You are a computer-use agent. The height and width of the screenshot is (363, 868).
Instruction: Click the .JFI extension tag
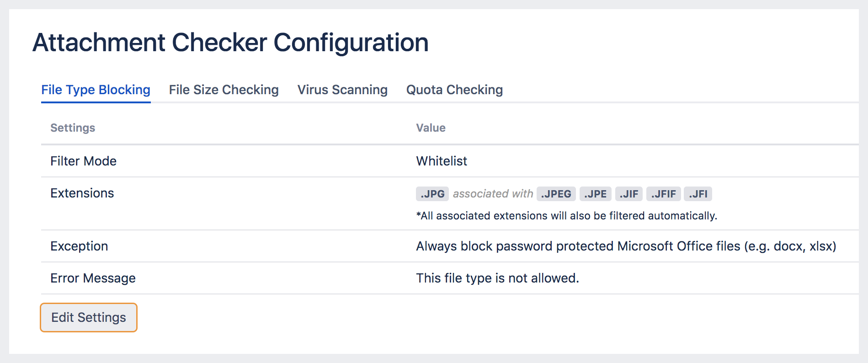(698, 193)
